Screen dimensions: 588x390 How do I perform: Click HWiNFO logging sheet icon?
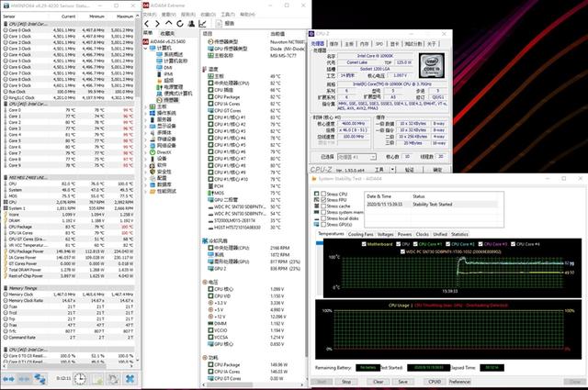[97, 379]
